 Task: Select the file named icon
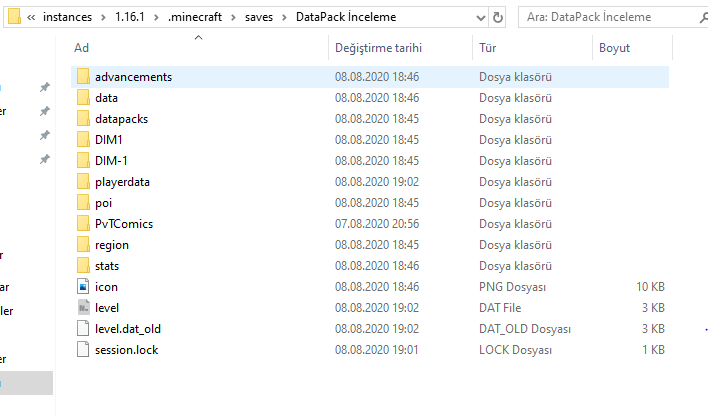[106, 287]
